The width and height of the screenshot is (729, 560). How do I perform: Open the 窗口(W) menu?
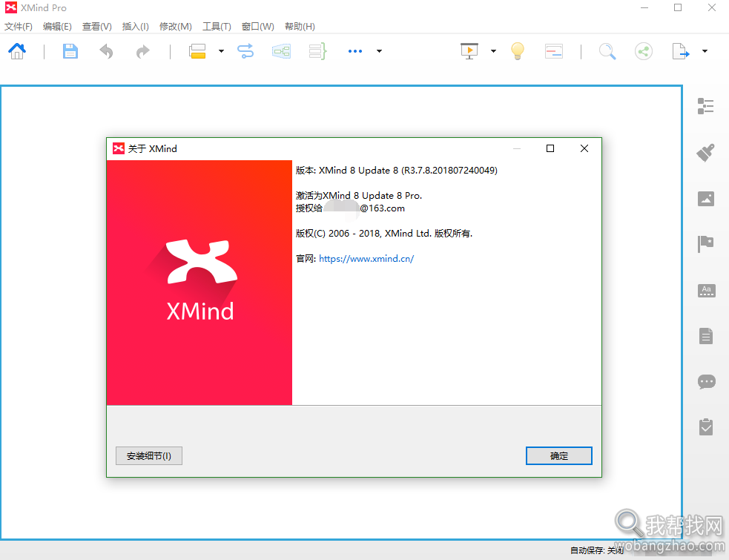258,27
